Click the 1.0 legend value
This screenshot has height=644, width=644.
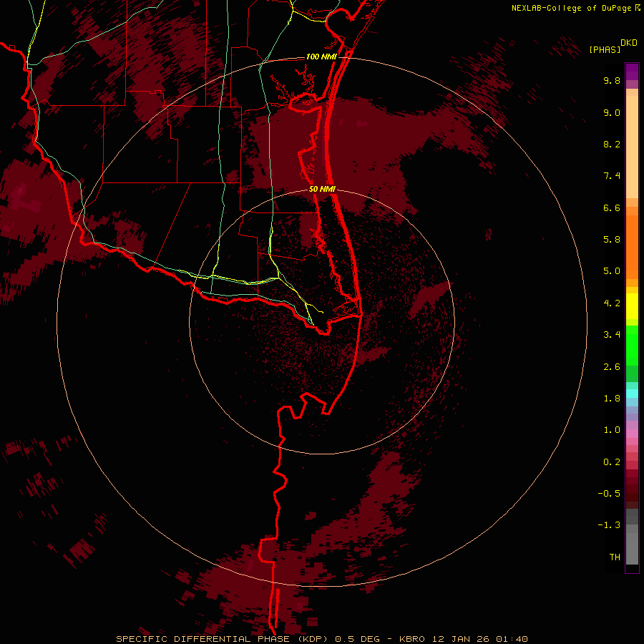[612, 430]
